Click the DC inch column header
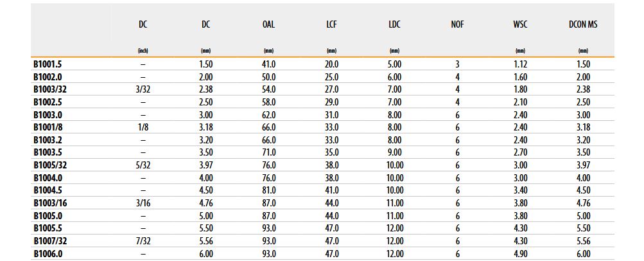The width and height of the screenshot is (644, 261). (x=143, y=24)
